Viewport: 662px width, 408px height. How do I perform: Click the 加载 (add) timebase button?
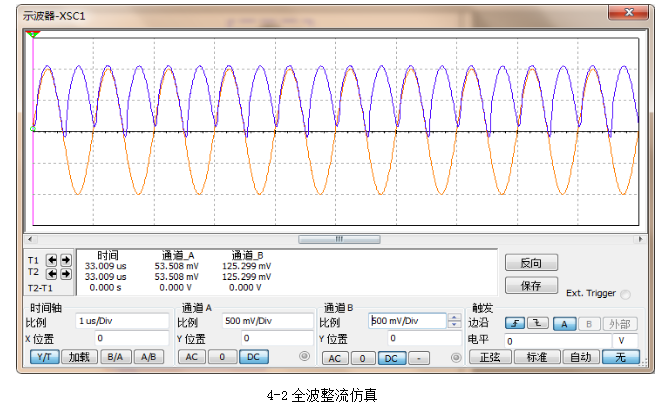(x=79, y=357)
